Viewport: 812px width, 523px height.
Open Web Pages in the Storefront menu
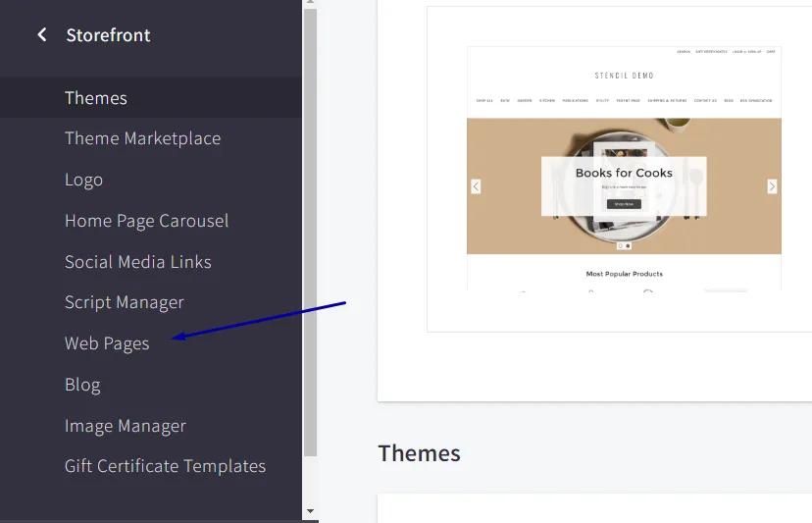pyautogui.click(x=107, y=343)
